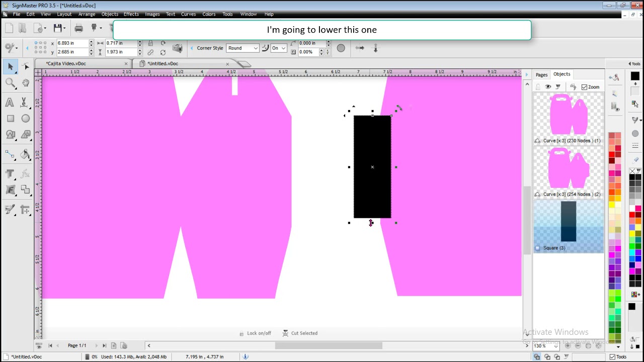Open the Effects menu
The image size is (644, 362).
tap(131, 14)
